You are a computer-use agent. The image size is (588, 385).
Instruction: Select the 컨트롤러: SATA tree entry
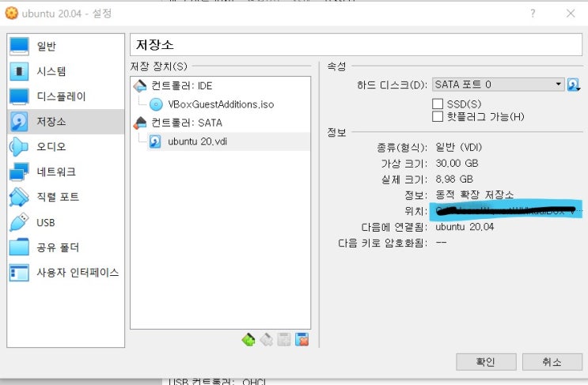coord(187,123)
